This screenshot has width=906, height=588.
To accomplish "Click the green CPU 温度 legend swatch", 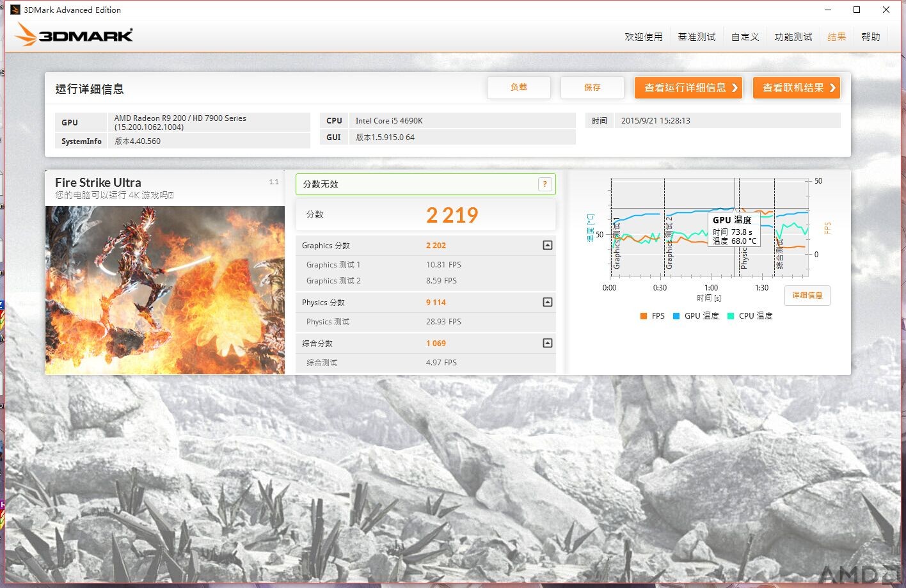I will point(731,316).
